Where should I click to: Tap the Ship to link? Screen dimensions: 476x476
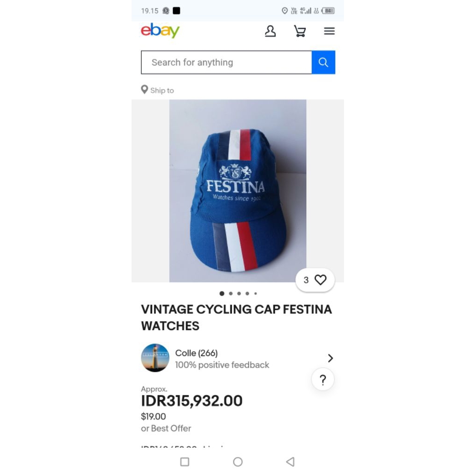[x=162, y=90]
